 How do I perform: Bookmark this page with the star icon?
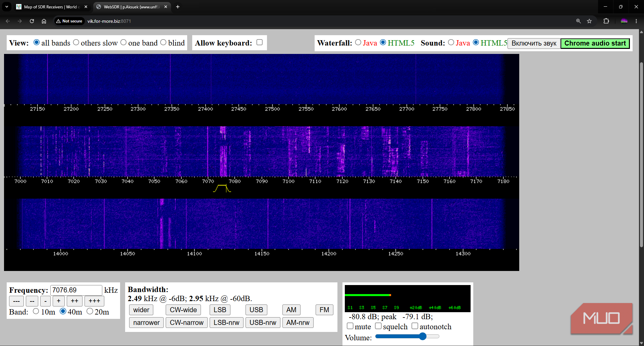point(589,21)
